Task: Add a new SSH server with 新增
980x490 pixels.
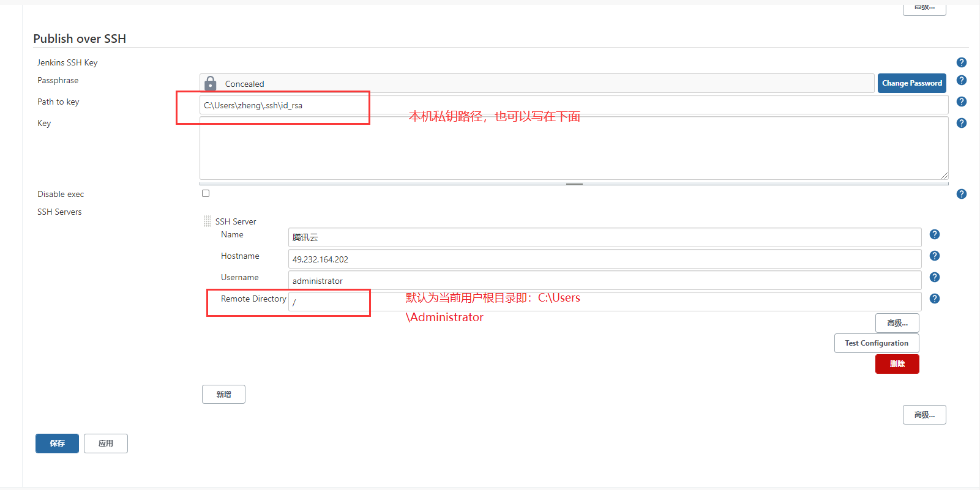Action: click(223, 395)
